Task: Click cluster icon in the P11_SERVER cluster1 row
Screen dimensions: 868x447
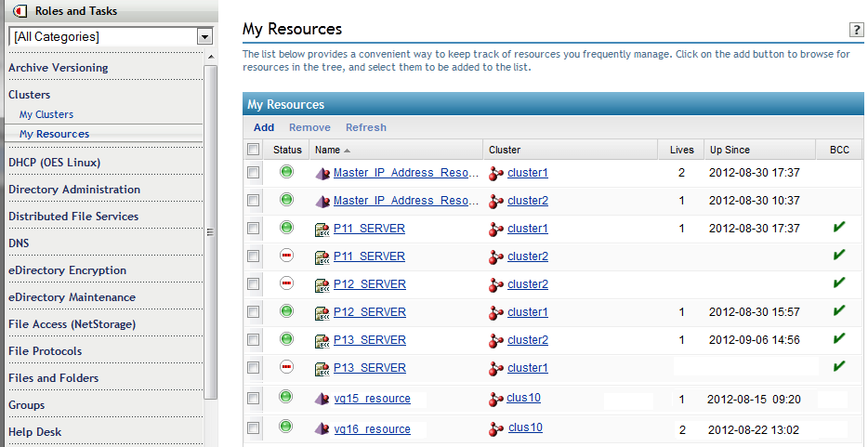Action: point(496,229)
